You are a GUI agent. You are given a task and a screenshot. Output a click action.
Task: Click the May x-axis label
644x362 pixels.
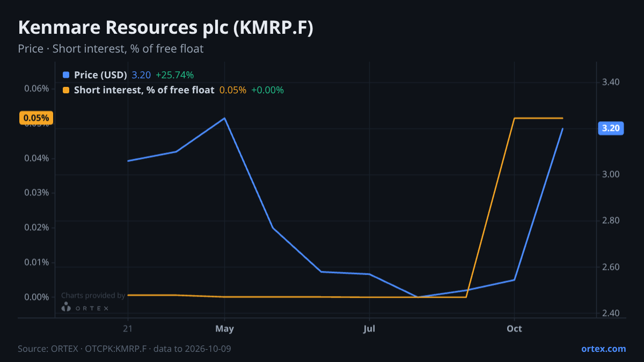point(224,329)
